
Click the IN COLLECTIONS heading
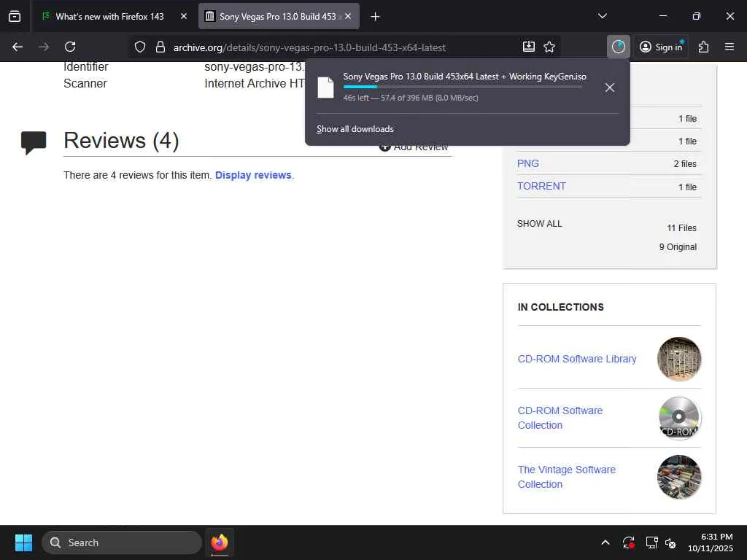tap(561, 307)
